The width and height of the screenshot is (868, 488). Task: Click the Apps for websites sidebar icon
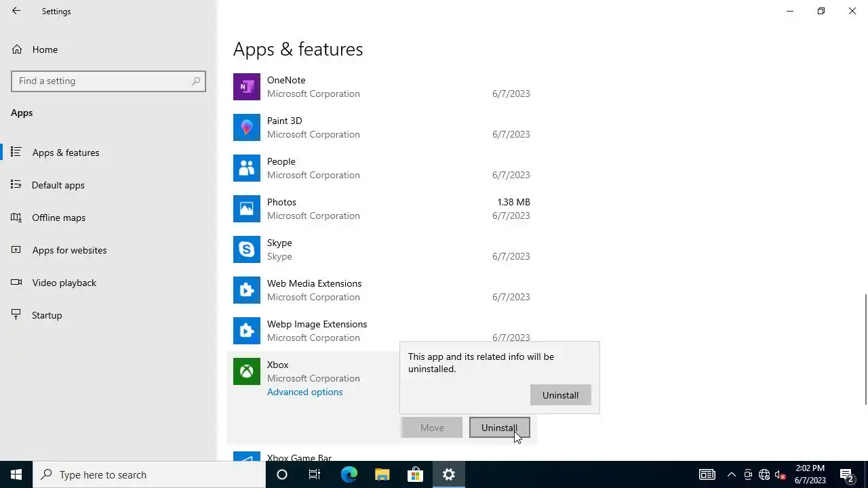tap(17, 250)
